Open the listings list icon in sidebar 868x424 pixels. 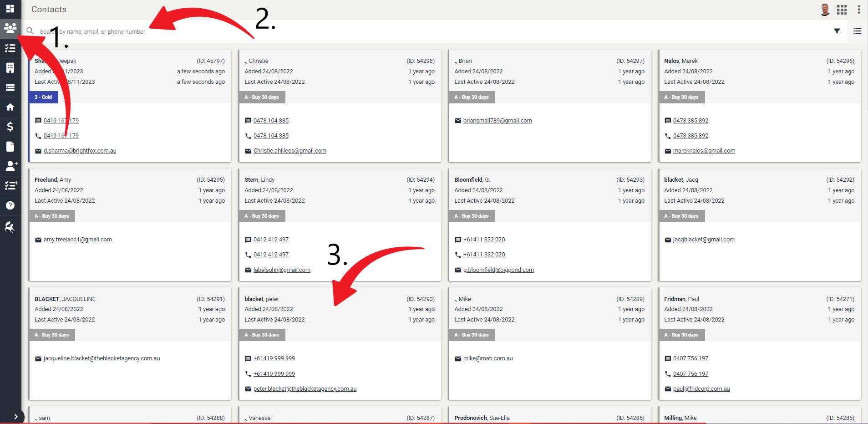pyautogui.click(x=10, y=87)
